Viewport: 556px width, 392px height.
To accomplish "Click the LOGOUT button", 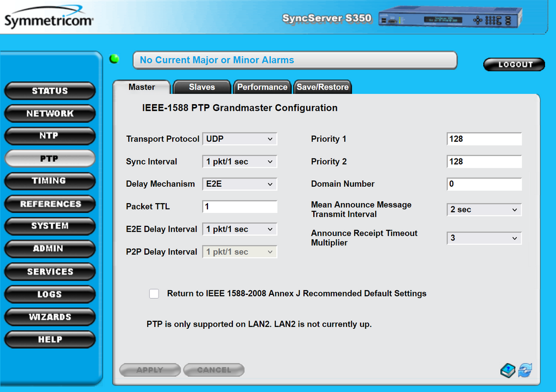I will tap(514, 65).
